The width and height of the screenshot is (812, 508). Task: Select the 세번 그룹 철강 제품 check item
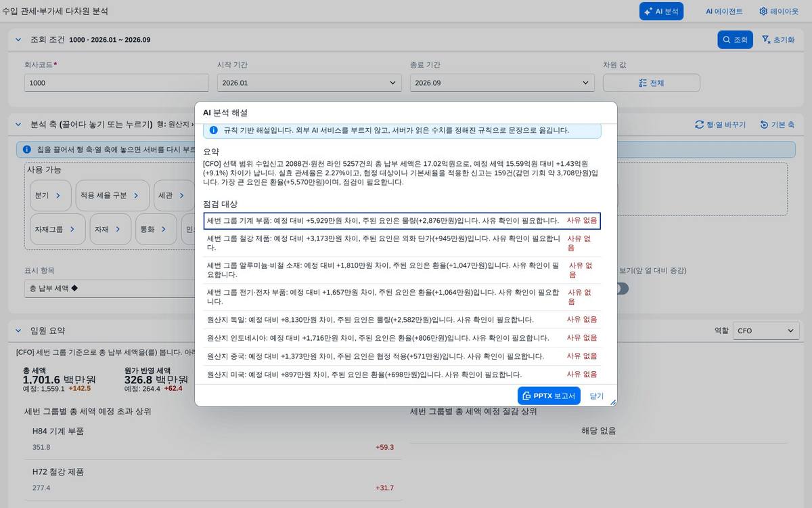coord(402,243)
